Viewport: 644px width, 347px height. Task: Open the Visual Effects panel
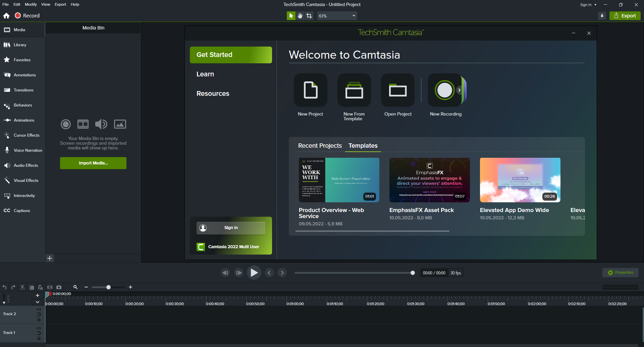pos(22,181)
